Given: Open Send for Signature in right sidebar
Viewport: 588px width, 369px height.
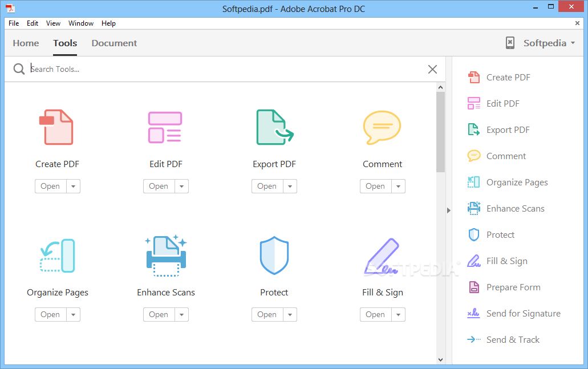Looking at the screenshot, I should tap(522, 313).
